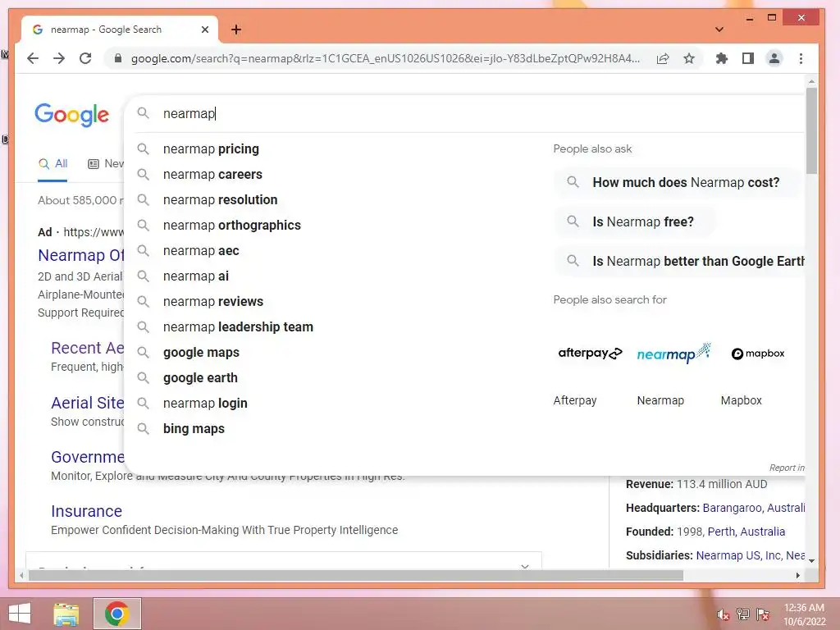Toggle the browser side panel icon
The width and height of the screenshot is (840, 630).
[748, 58]
